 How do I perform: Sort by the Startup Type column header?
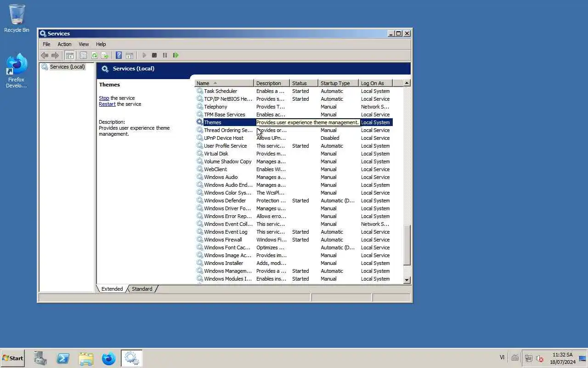(338, 83)
